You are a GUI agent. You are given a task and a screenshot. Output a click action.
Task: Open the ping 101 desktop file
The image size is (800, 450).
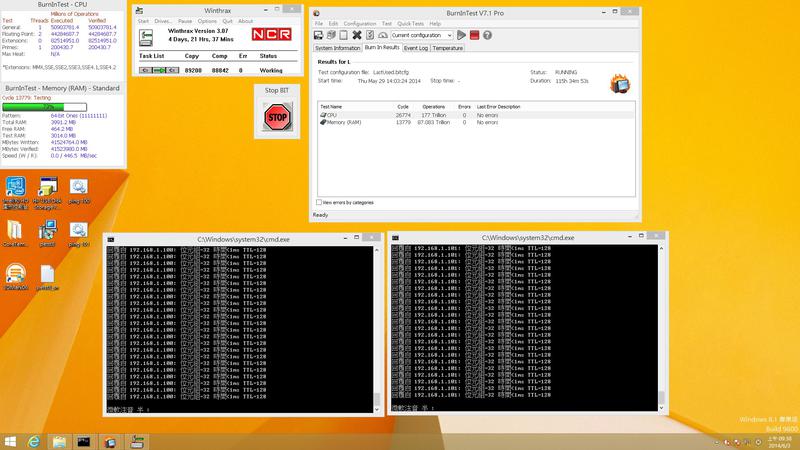click(79, 235)
